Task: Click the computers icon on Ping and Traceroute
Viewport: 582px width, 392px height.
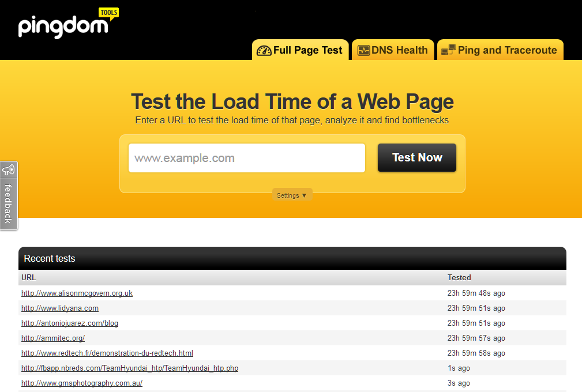Action: pyautogui.click(x=448, y=50)
